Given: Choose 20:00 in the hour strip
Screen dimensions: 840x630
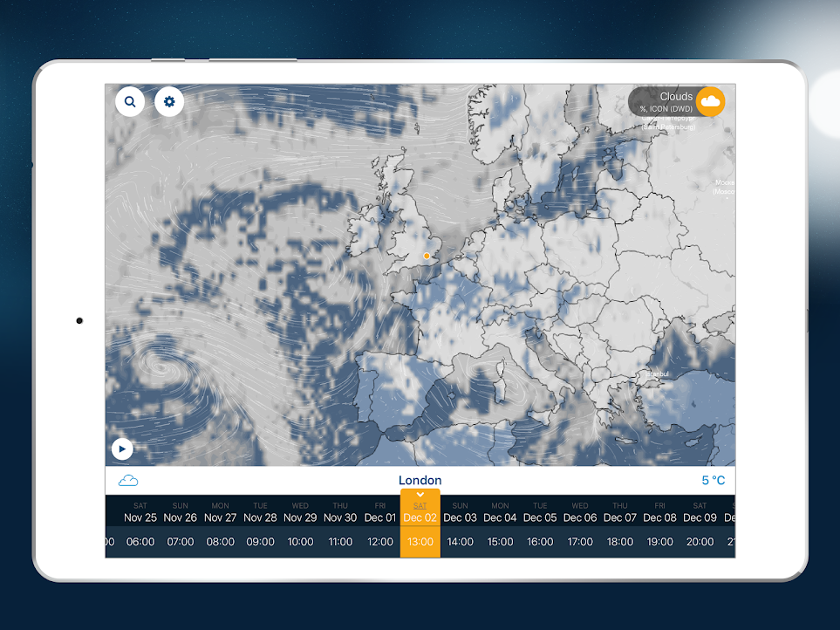Looking at the screenshot, I should coord(700,542).
